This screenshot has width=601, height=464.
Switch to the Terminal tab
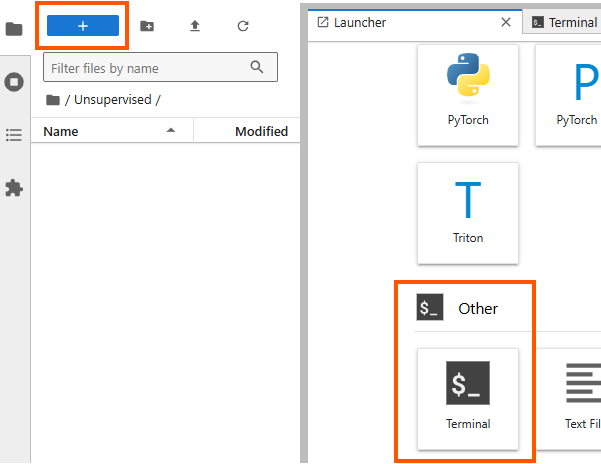tap(565, 22)
